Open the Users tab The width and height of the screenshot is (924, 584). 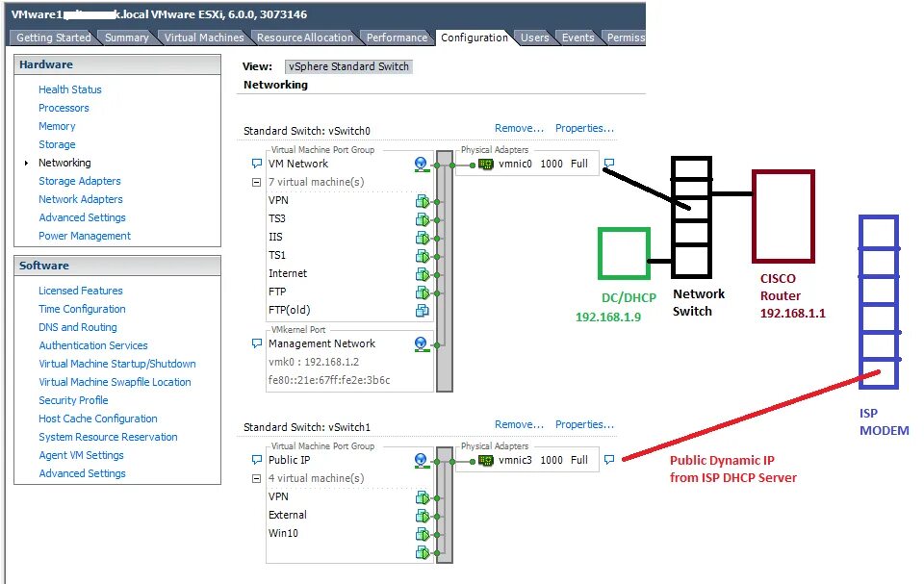click(534, 38)
